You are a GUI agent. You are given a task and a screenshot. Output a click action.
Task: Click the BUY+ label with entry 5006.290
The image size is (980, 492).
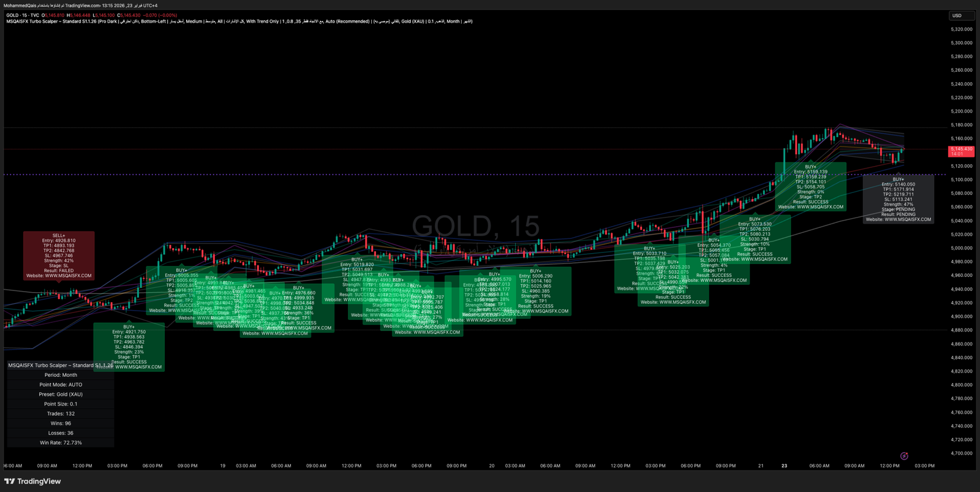pos(535,291)
